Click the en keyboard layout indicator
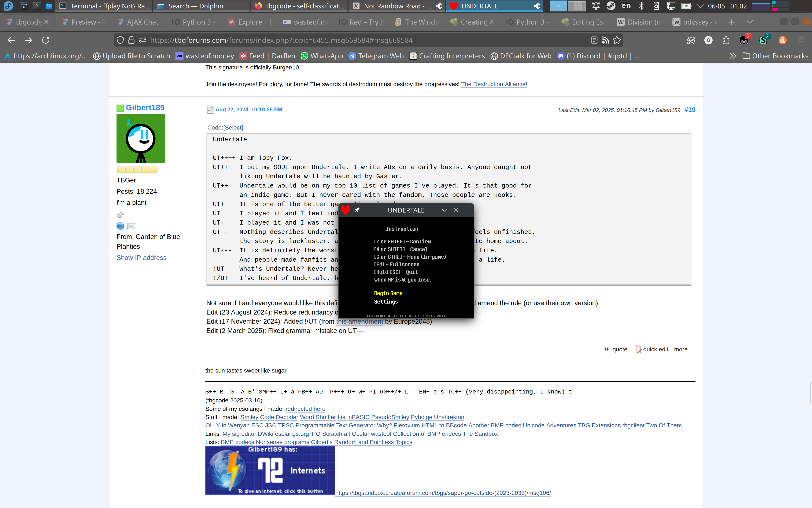812x508 pixels. pyautogui.click(x=626, y=6)
